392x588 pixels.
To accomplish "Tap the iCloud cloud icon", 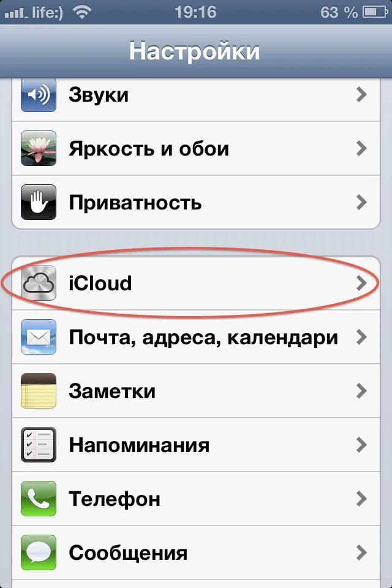I will click(x=39, y=283).
